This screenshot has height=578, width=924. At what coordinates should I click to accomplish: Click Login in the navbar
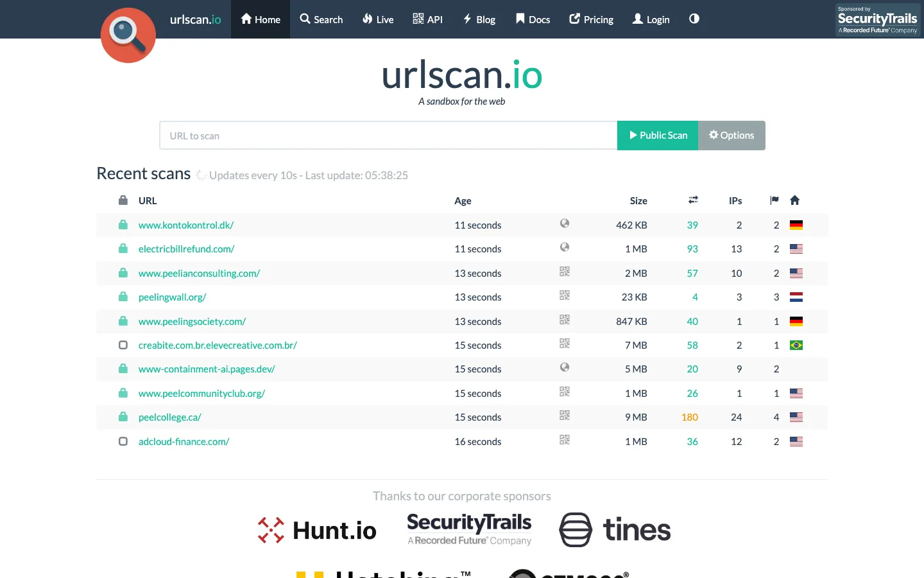click(651, 19)
